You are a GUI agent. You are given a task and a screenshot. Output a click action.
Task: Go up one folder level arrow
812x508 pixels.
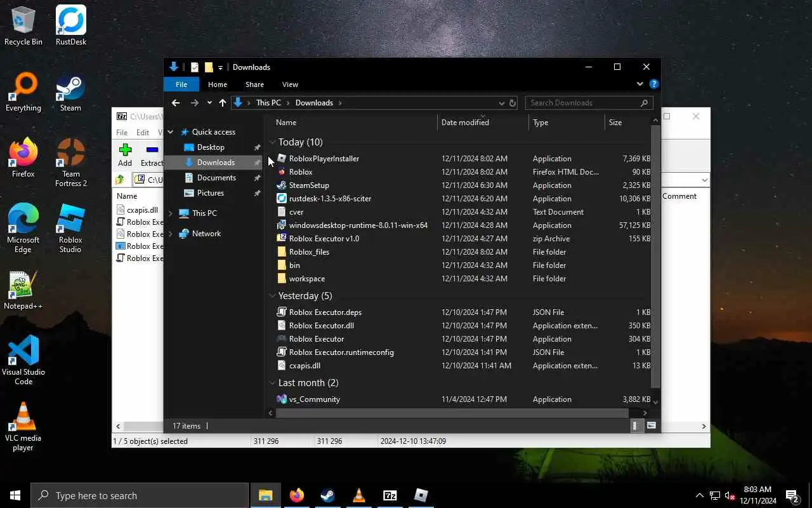[223, 103]
